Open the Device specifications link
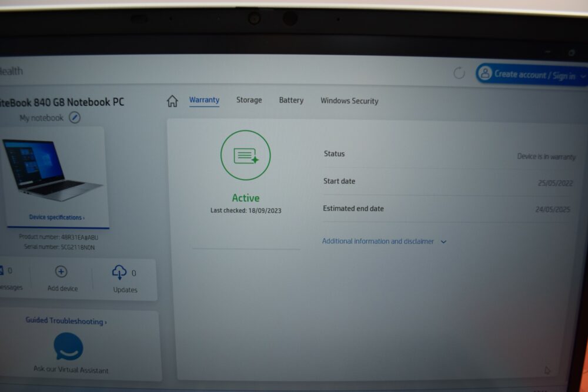Image resolution: width=588 pixels, height=392 pixels. [x=56, y=217]
